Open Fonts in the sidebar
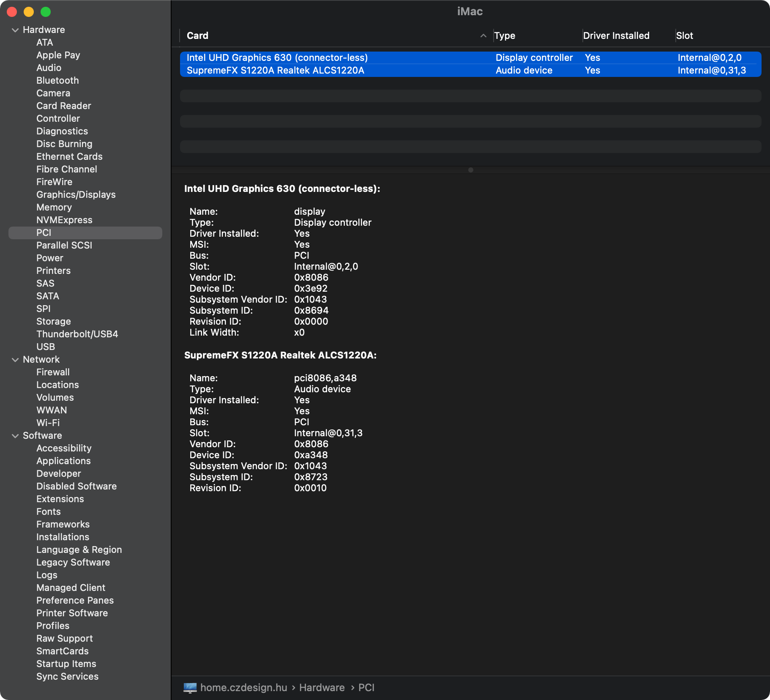The width and height of the screenshot is (770, 700). [x=49, y=512]
